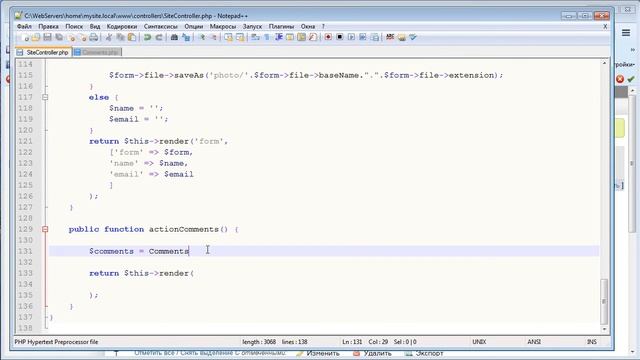Close document with menu bar X
The height and width of the screenshot is (360, 640).
[605, 26]
